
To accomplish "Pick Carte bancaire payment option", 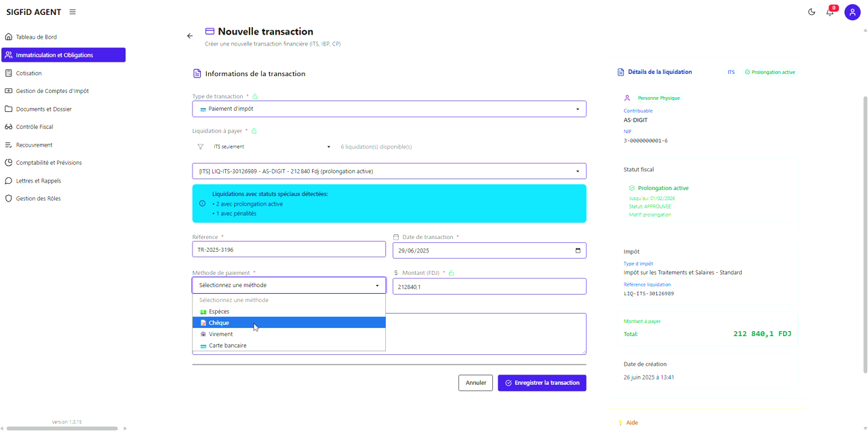I will (x=227, y=345).
